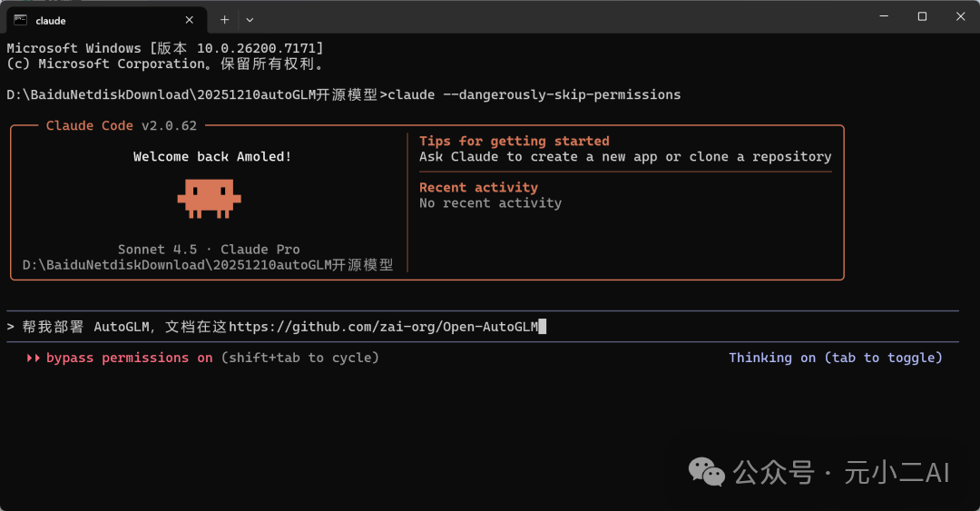Click 'Sonnet 4.5 · Claude Pro' text

[209, 249]
